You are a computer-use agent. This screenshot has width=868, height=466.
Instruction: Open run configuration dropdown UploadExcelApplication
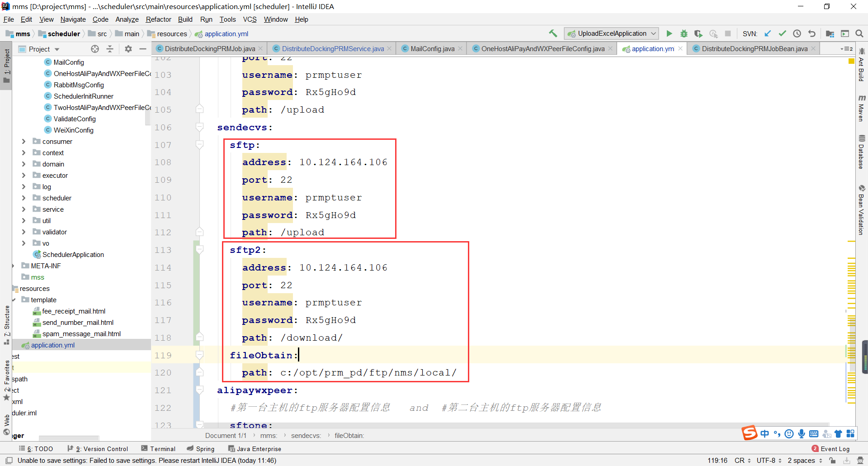tap(612, 33)
